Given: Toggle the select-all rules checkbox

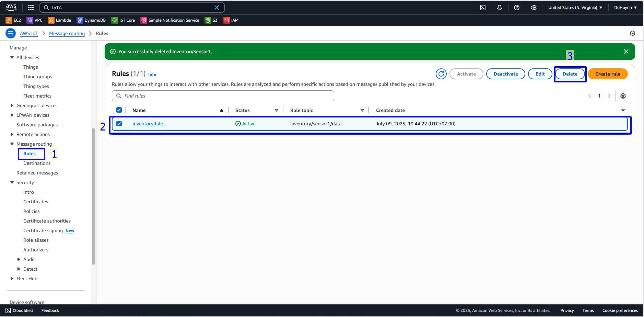Looking at the screenshot, I should click(x=119, y=110).
